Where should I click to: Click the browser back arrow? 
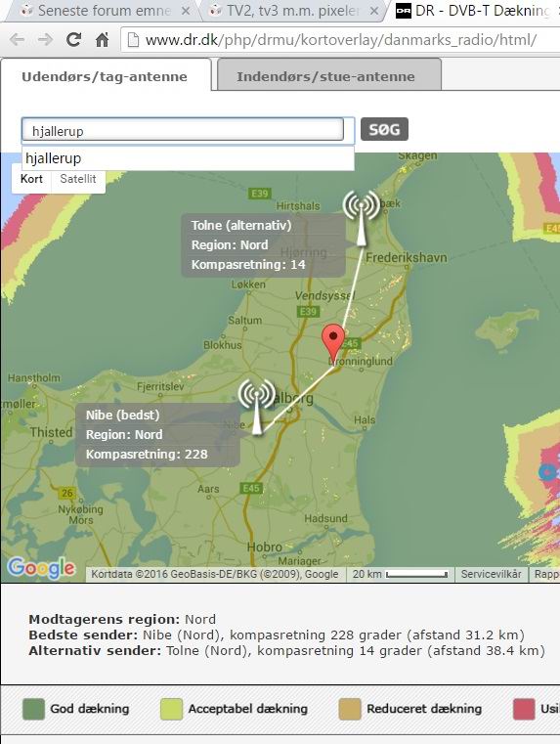point(17,39)
